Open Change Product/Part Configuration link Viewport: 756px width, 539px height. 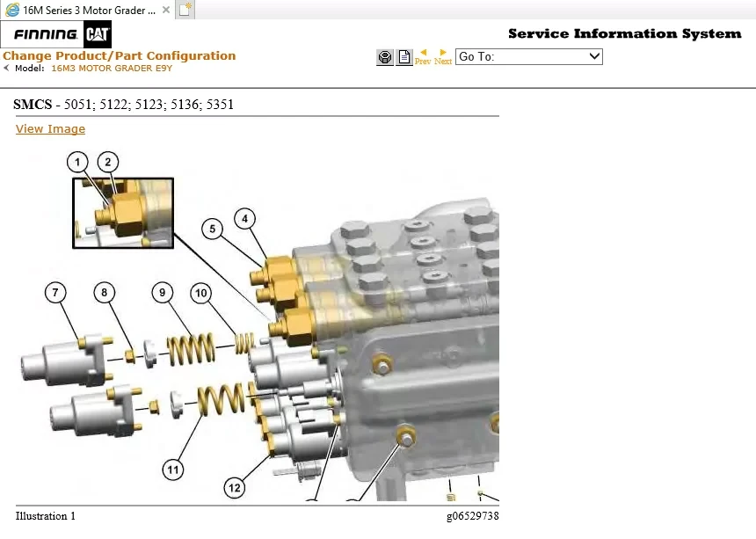(x=119, y=55)
